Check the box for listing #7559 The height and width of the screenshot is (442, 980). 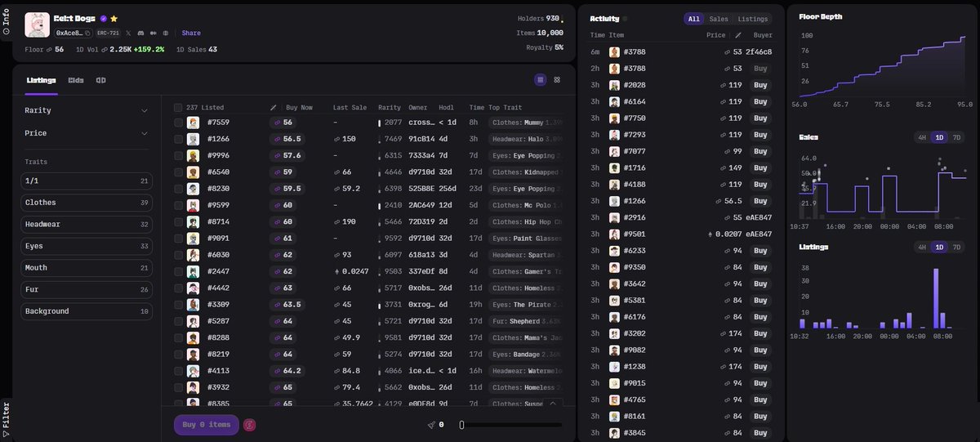(x=178, y=123)
